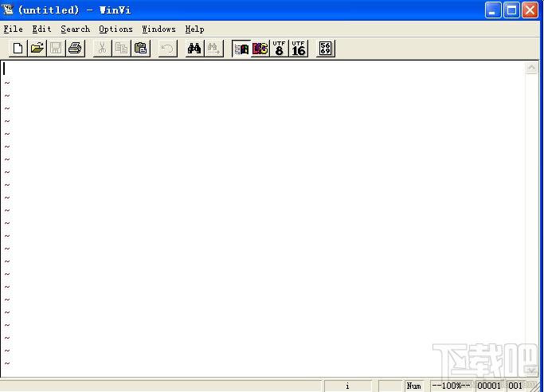Open the Edit menu
This screenshot has width=544, height=392.
(x=41, y=29)
